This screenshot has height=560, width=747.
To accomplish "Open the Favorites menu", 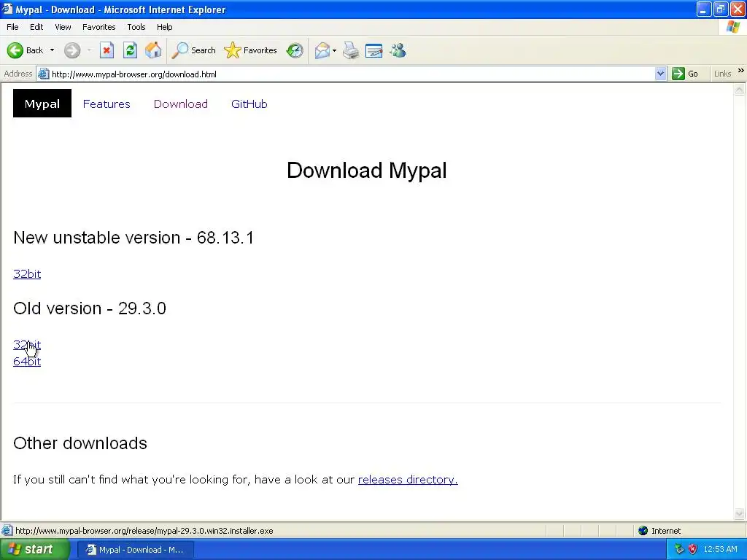I will [98, 27].
